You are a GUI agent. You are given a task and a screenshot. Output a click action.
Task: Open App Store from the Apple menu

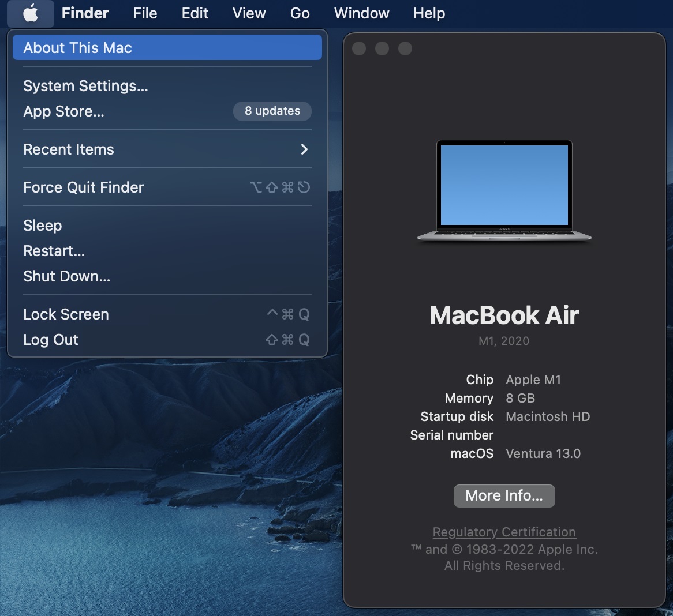(x=63, y=111)
